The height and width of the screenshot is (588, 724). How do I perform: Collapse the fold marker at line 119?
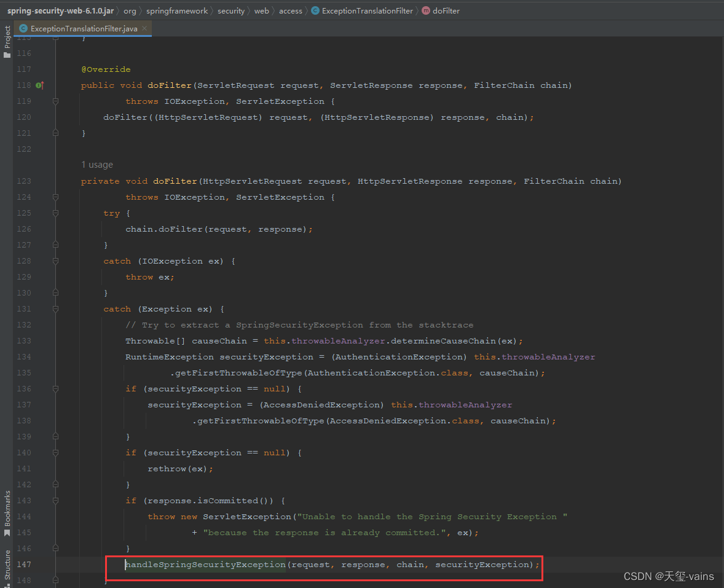click(55, 101)
